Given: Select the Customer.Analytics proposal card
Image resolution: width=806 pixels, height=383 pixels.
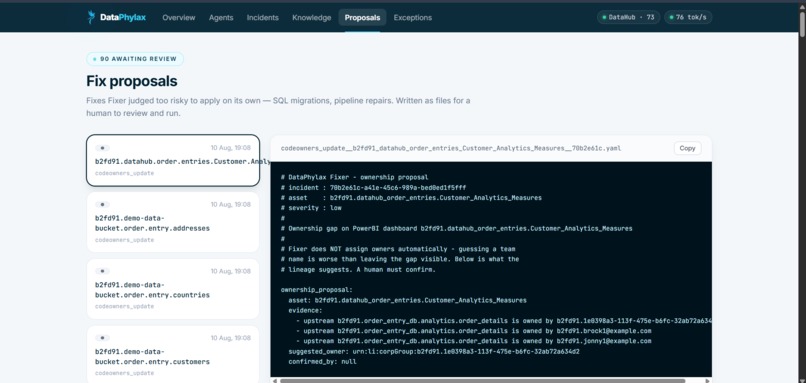Looking at the screenshot, I should click(173, 160).
